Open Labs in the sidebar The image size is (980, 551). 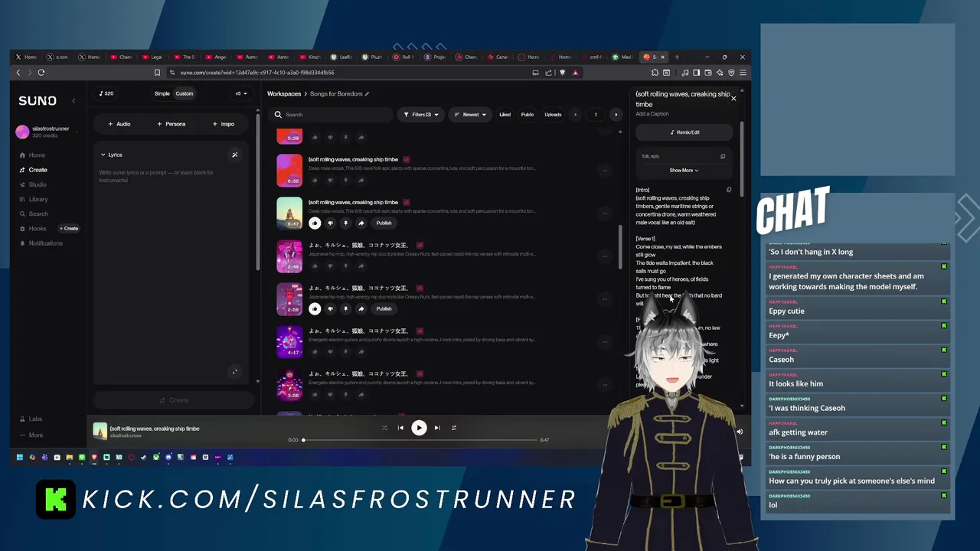31,419
